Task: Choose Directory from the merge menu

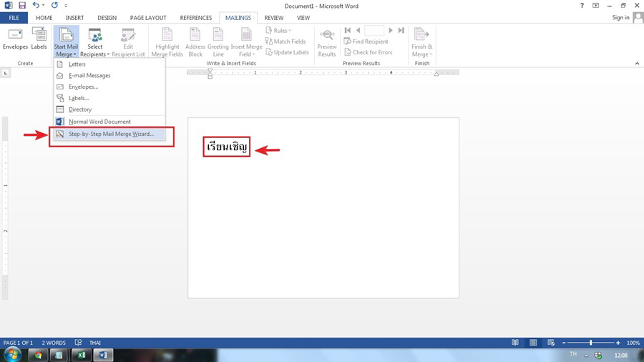Action: click(x=109, y=109)
